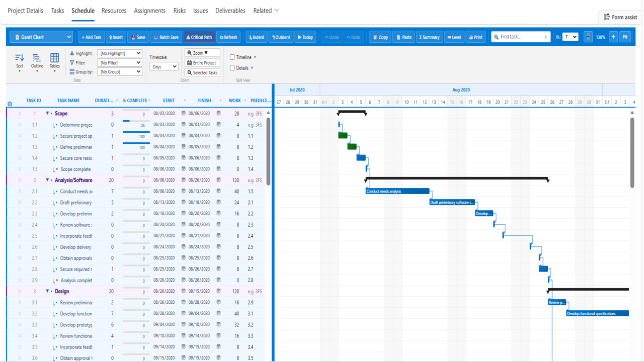Screen dimensions: 644x362
Task: Click the info icon in grid header
Action: [x=10, y=104]
